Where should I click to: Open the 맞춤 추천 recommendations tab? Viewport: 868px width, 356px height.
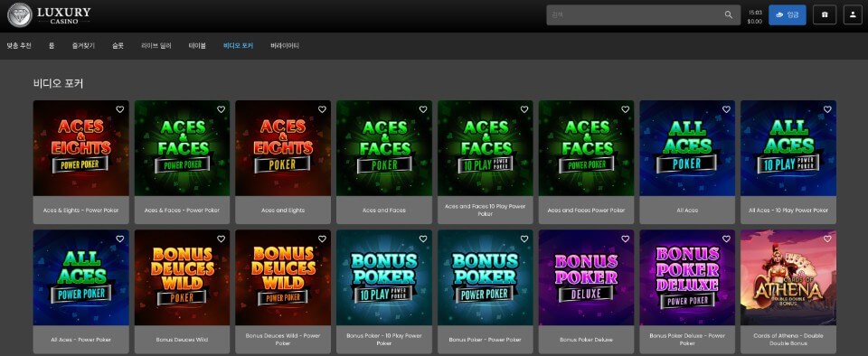click(19, 46)
